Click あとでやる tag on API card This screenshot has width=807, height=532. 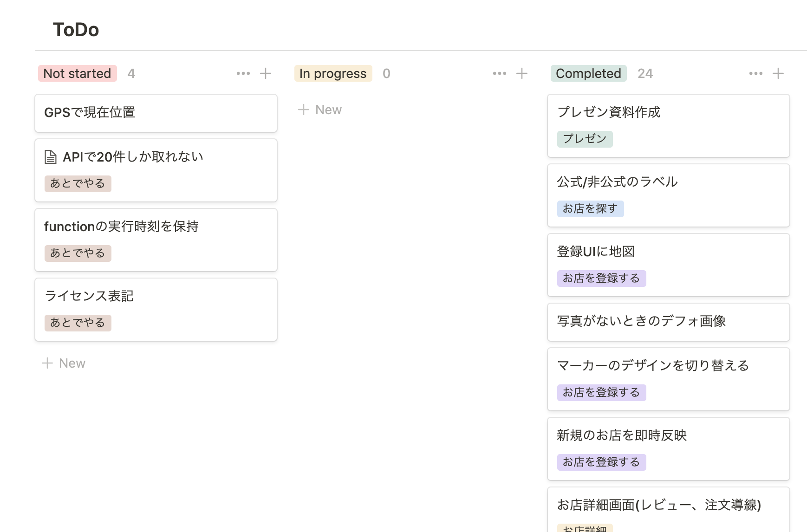[x=78, y=183]
